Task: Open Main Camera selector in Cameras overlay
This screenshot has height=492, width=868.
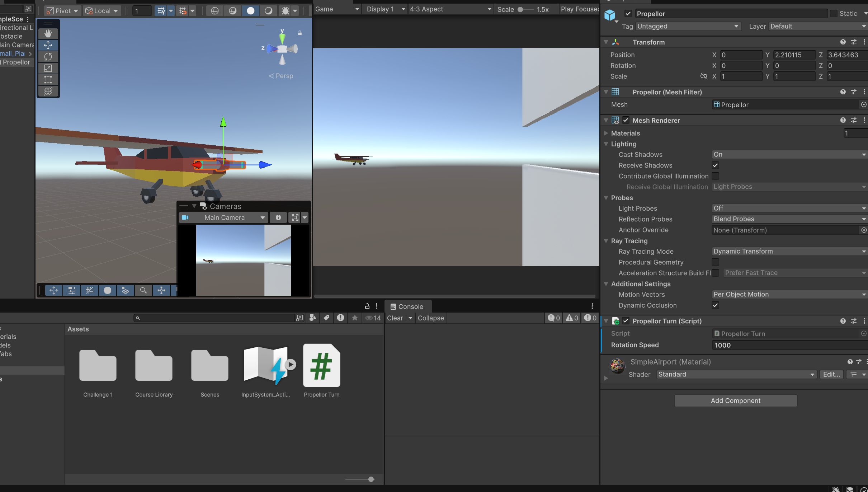Action: (x=223, y=218)
